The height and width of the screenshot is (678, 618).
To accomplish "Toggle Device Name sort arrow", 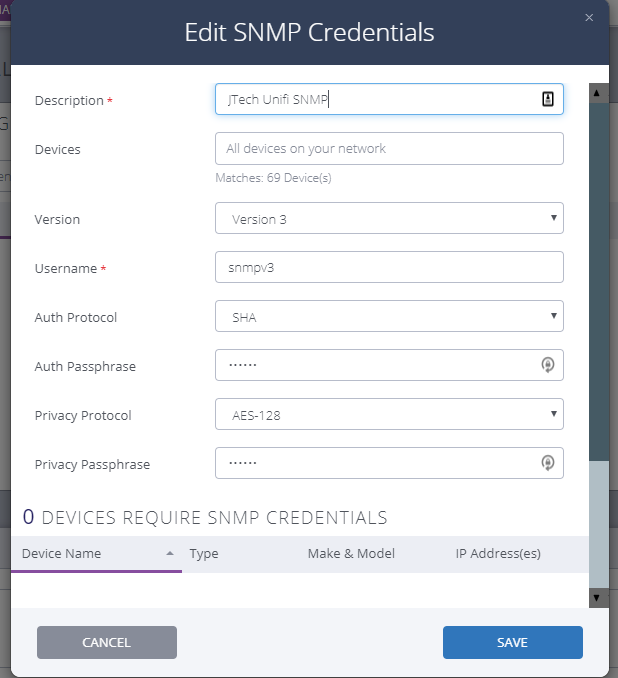I will click(x=170, y=553).
